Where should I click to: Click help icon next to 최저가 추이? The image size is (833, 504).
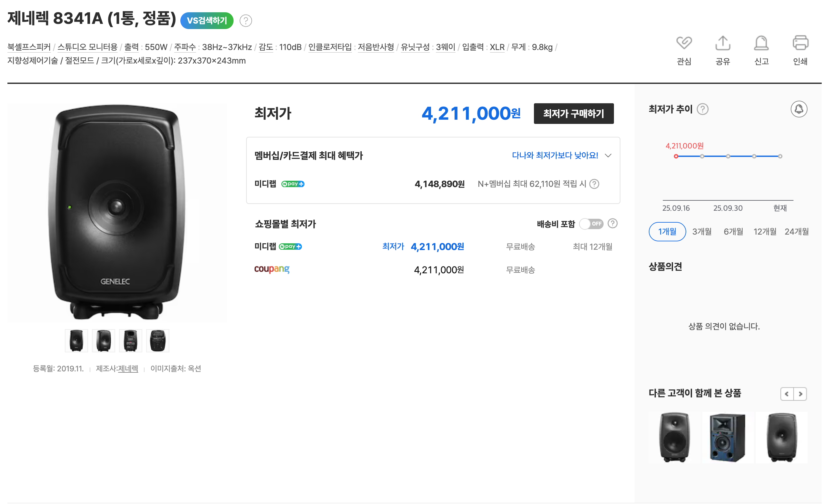pos(703,109)
